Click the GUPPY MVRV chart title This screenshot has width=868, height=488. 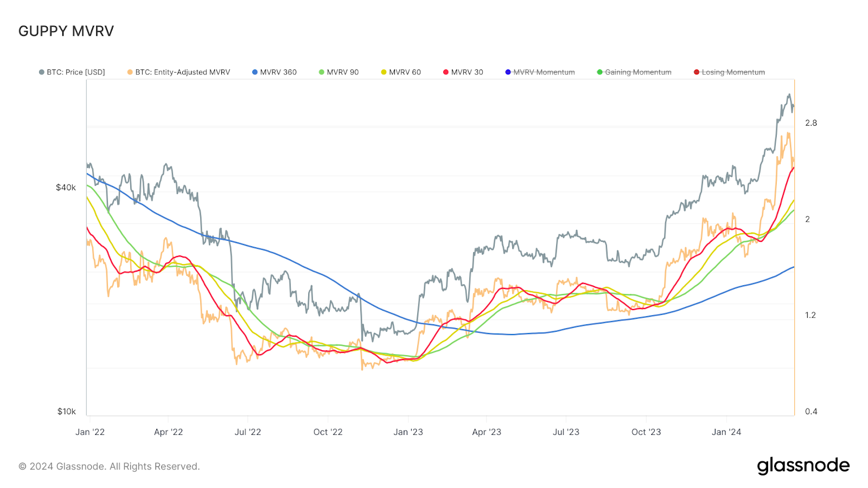(66, 31)
